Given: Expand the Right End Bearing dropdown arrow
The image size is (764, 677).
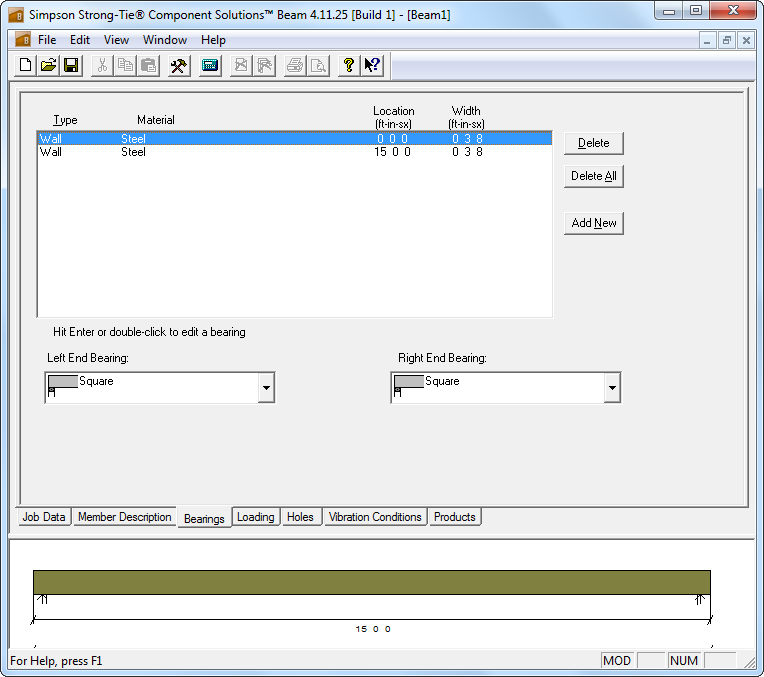Looking at the screenshot, I should click(x=612, y=388).
